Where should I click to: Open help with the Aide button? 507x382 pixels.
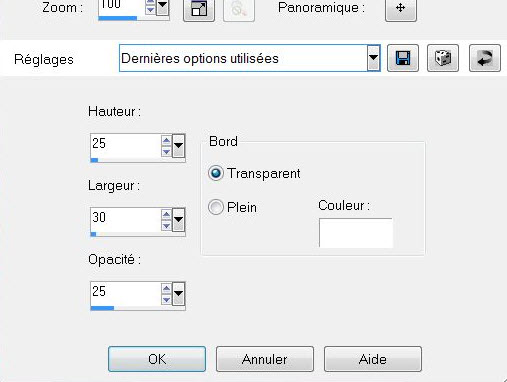click(x=373, y=359)
